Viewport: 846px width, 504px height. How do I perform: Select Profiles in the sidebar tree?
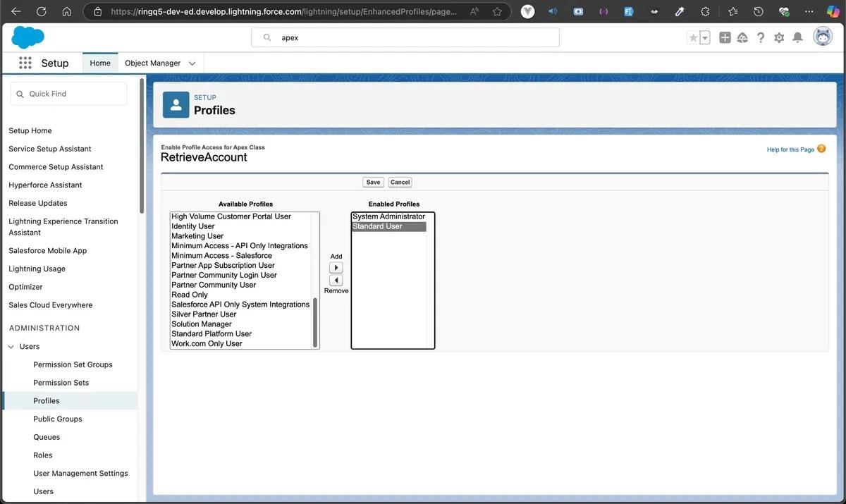point(47,400)
